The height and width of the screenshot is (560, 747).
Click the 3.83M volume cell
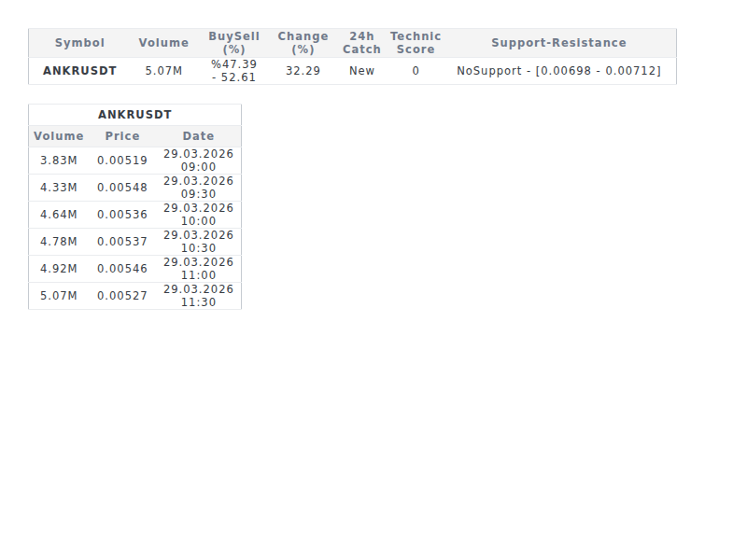pos(59,161)
